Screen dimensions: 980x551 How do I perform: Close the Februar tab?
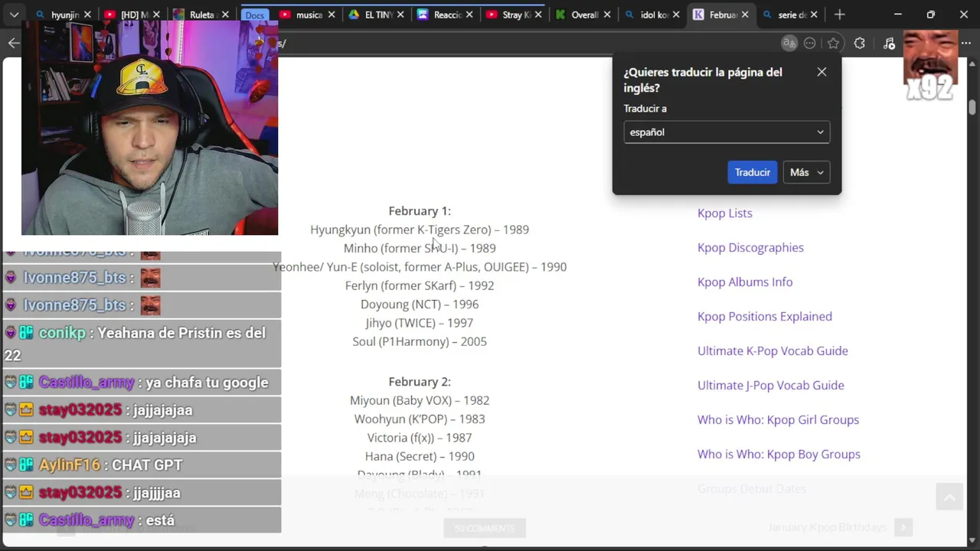[x=745, y=15]
